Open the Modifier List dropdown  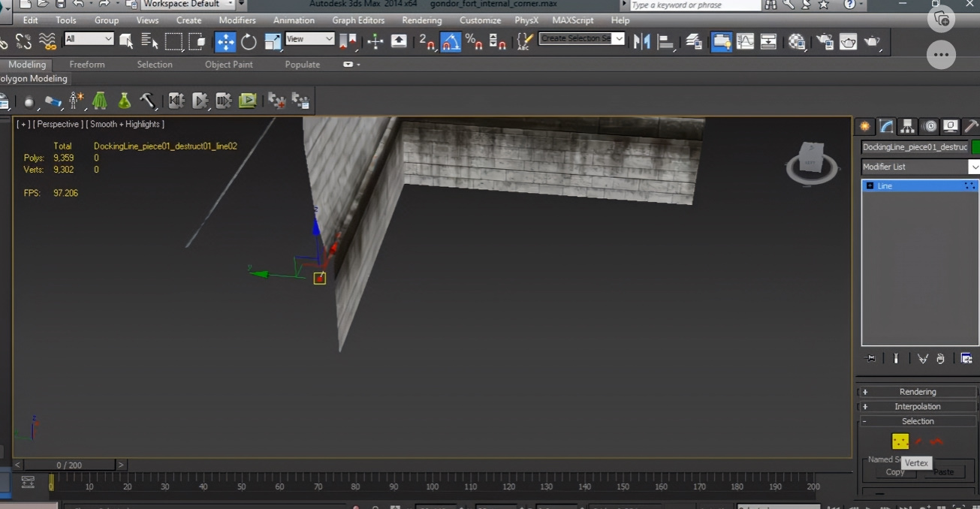tap(920, 167)
